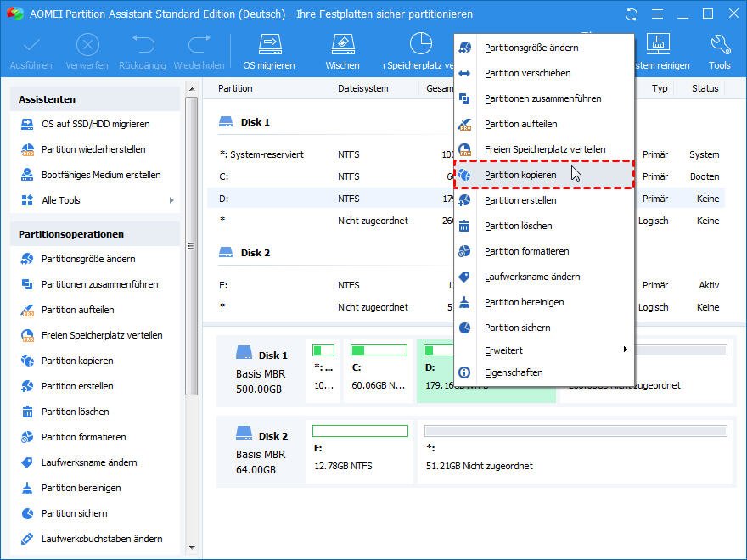Click the sidebar Freien Speicherplatz verteilen icon
This screenshot has height=560, width=747.
tap(27, 335)
